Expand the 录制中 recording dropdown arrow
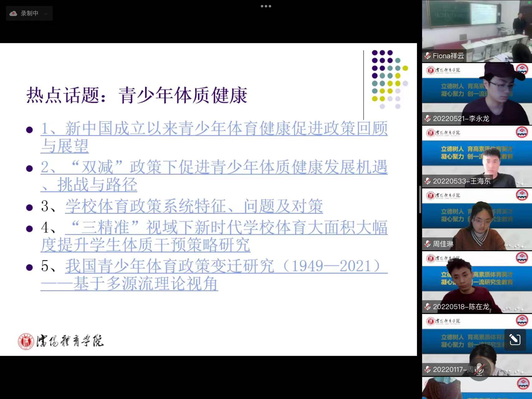The width and height of the screenshot is (532, 399). [46, 14]
